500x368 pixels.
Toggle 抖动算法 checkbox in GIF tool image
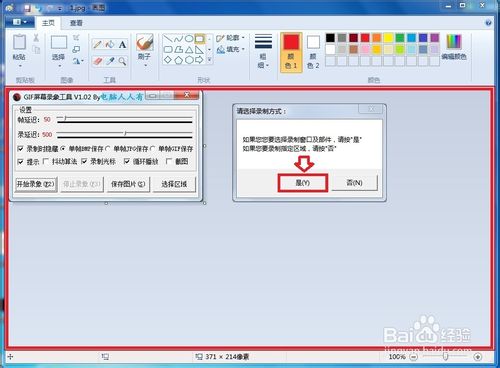46,161
